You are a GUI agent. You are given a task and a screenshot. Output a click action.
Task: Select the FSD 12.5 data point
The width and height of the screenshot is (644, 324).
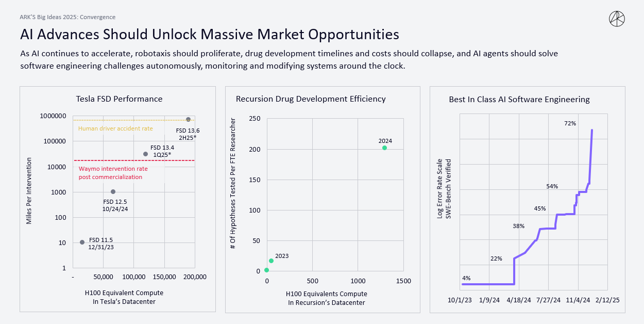[x=113, y=191]
